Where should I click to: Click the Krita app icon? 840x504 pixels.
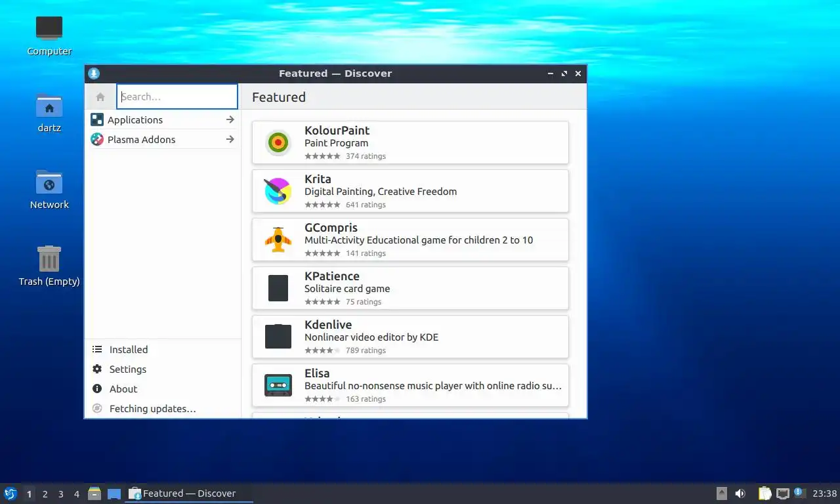click(x=278, y=191)
